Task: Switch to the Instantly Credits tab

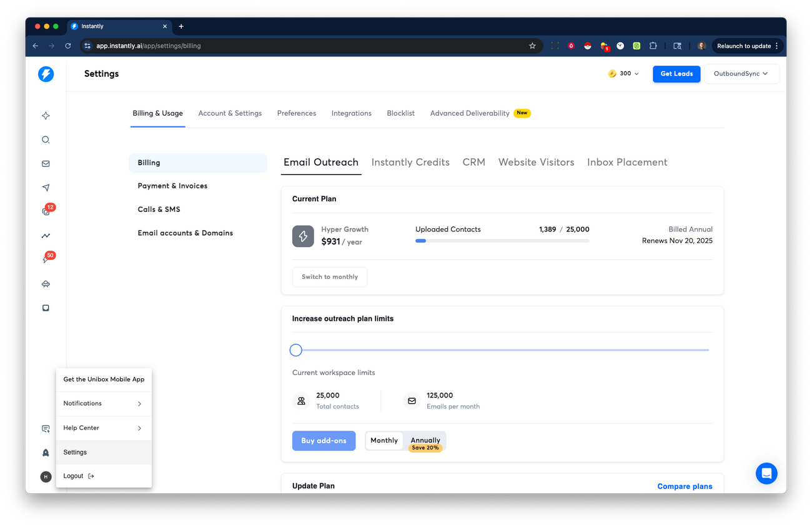Action: click(410, 162)
